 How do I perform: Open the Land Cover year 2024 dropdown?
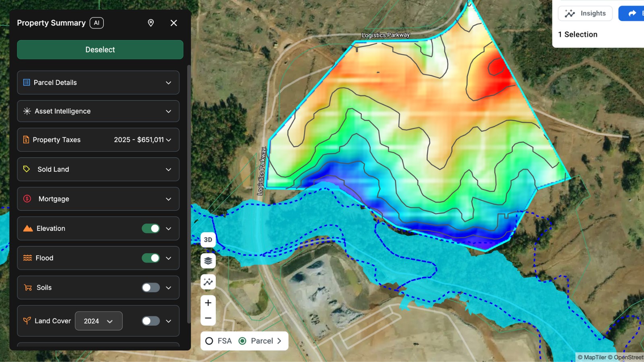(x=99, y=321)
